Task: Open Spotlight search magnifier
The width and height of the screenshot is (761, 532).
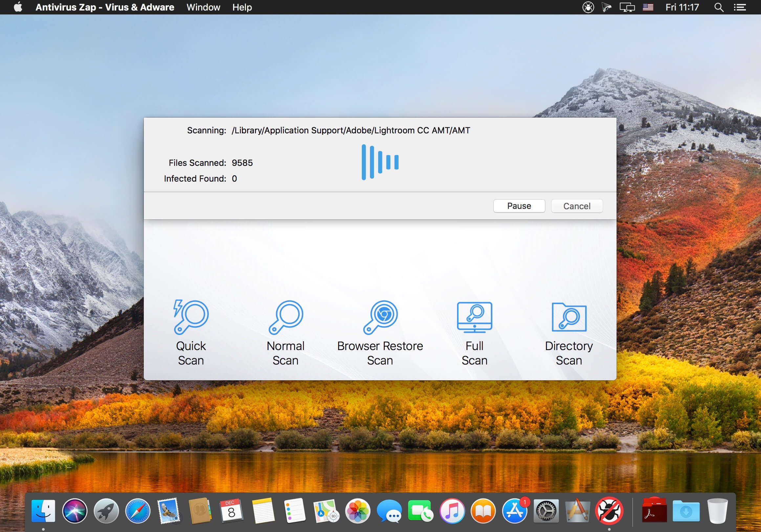Action: tap(719, 7)
